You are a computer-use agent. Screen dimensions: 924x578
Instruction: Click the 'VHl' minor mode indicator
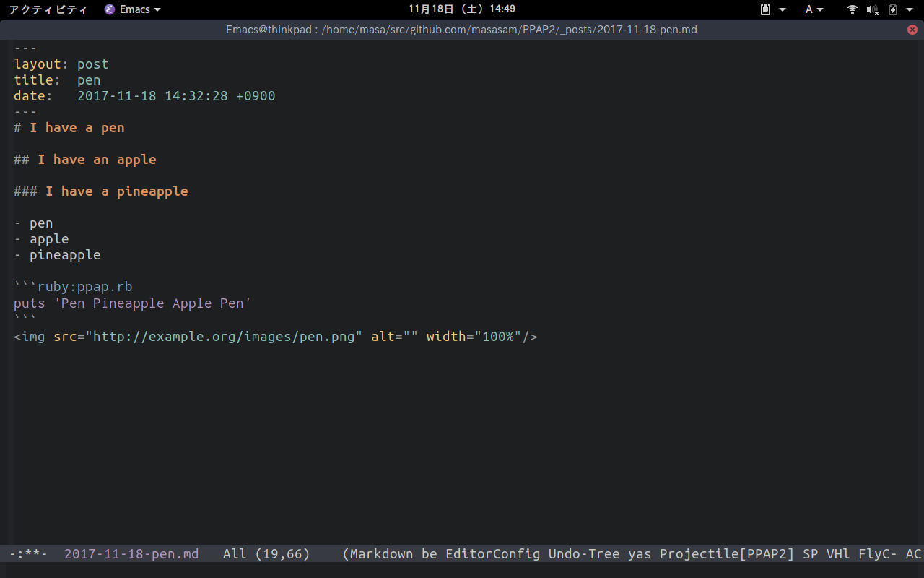(x=838, y=554)
